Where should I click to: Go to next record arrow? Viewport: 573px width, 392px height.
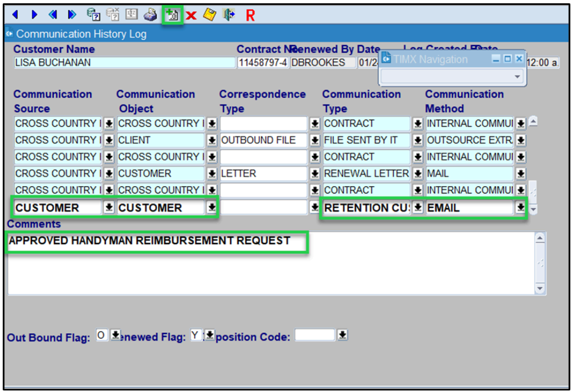click(x=34, y=15)
